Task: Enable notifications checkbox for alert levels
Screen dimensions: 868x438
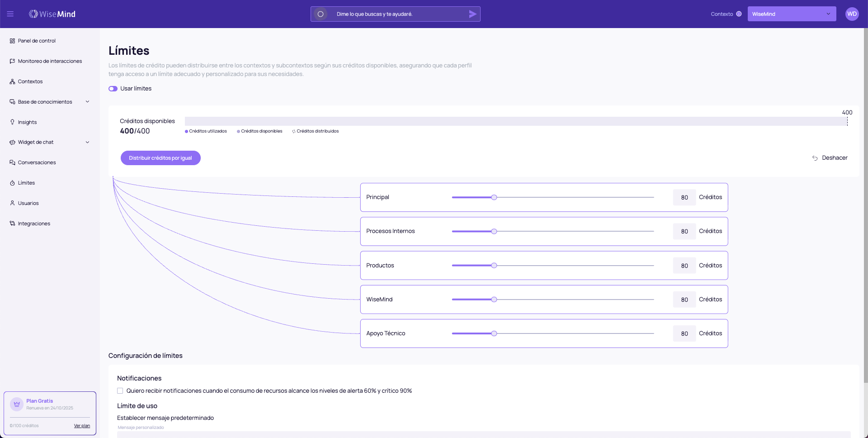Action: (x=120, y=391)
